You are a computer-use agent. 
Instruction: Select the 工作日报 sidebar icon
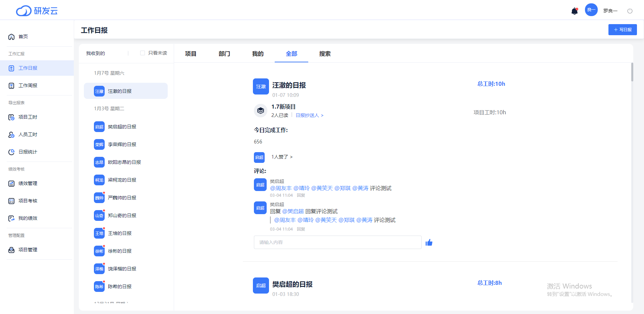(11, 68)
